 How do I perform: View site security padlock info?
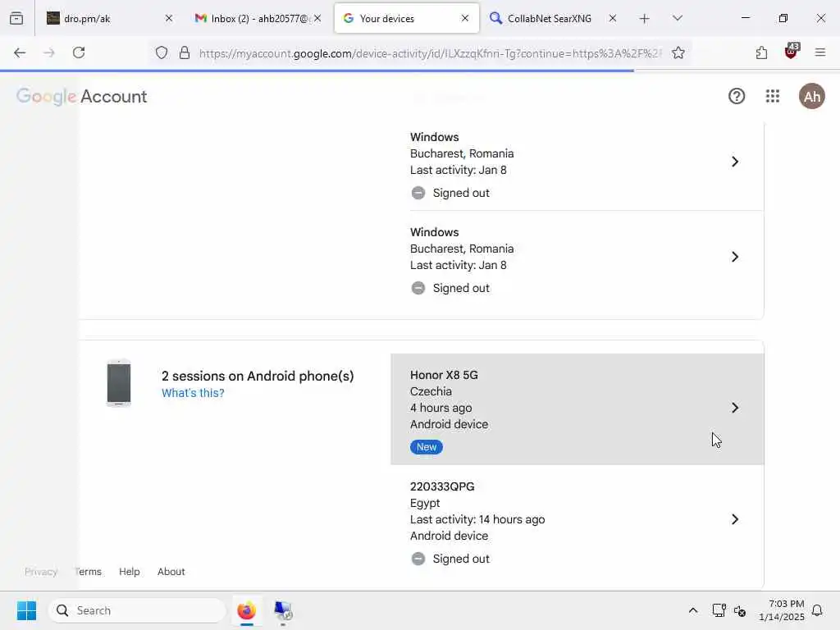tap(185, 52)
